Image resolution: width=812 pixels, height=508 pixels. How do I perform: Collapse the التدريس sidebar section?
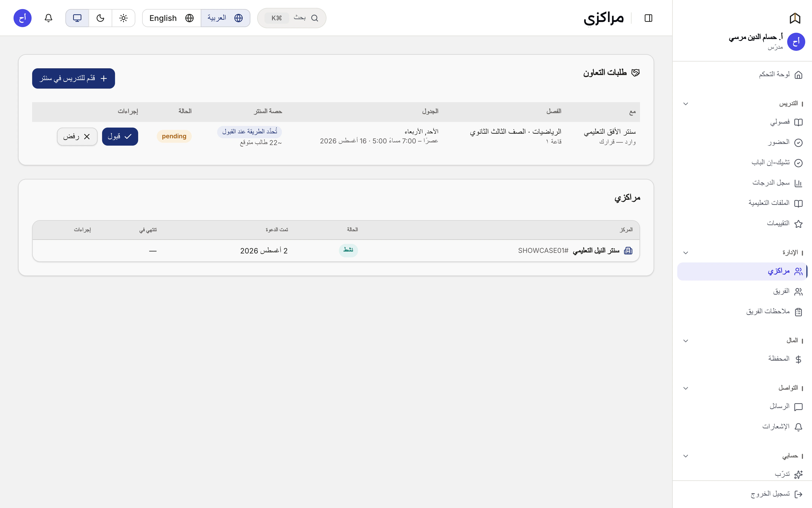(686, 104)
